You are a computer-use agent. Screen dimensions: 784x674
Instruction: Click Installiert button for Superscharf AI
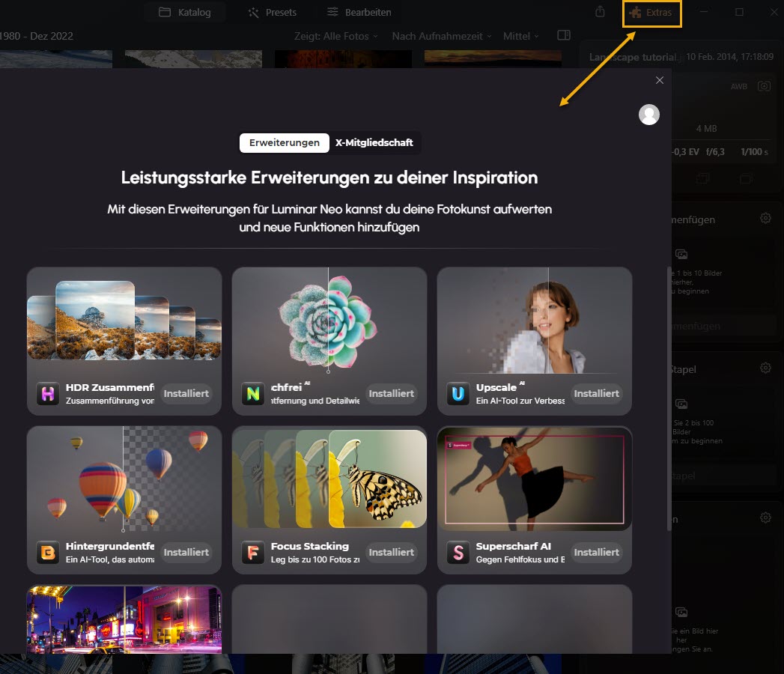pos(596,553)
